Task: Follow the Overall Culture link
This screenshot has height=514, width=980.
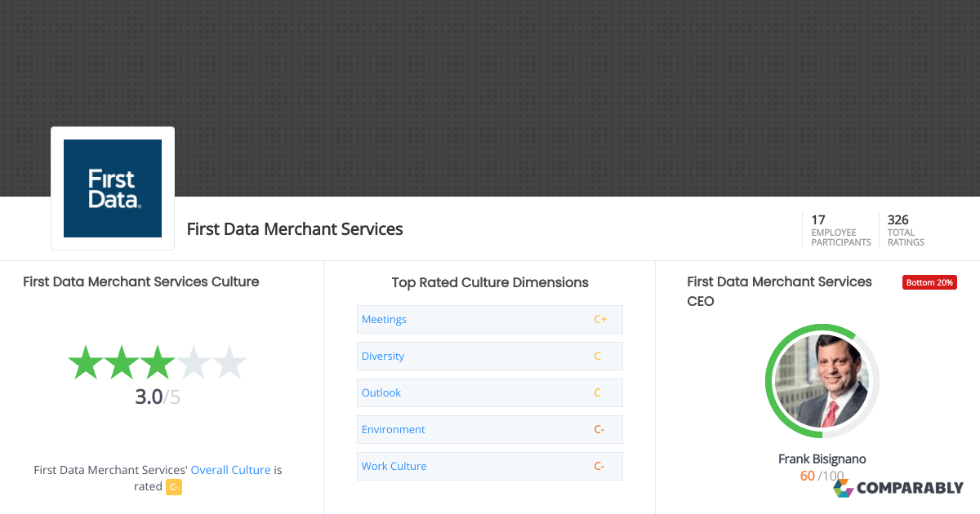Action: [x=230, y=470]
